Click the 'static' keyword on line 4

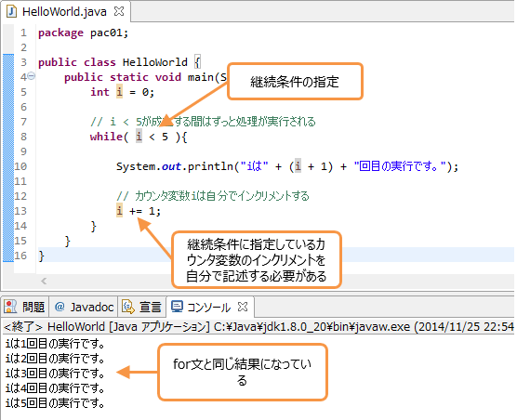click(x=129, y=77)
